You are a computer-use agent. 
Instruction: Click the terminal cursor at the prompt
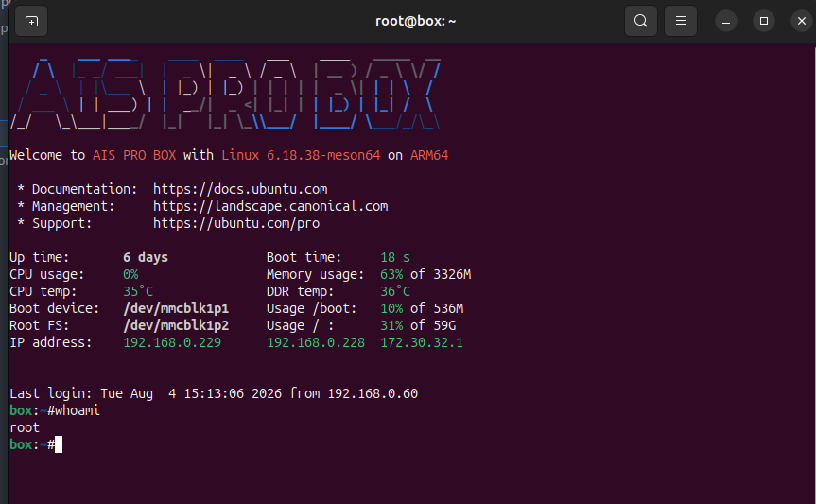pos(59,444)
